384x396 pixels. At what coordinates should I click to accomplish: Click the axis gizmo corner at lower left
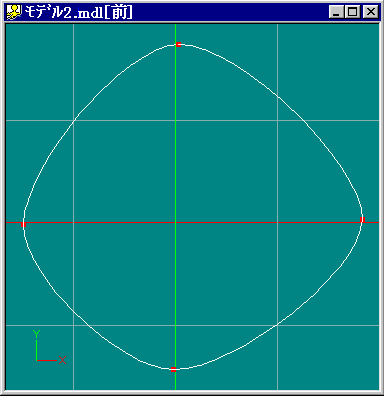point(36,360)
